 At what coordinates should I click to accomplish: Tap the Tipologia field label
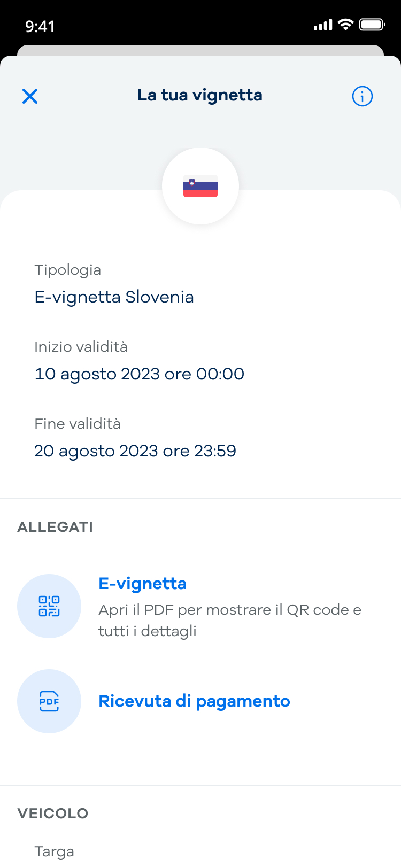(x=67, y=270)
